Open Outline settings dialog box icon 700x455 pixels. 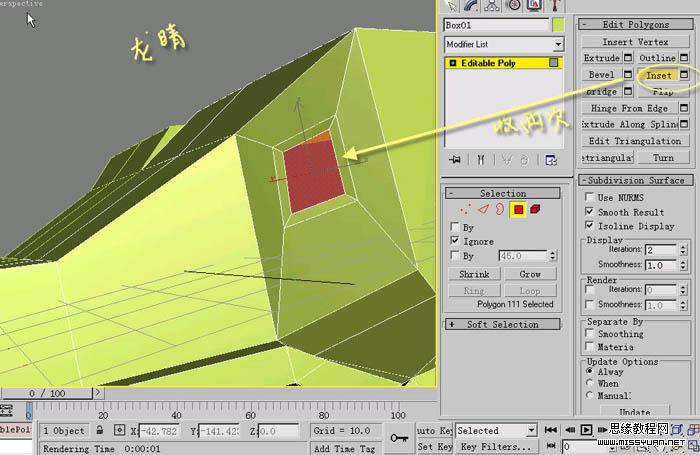[x=684, y=58]
